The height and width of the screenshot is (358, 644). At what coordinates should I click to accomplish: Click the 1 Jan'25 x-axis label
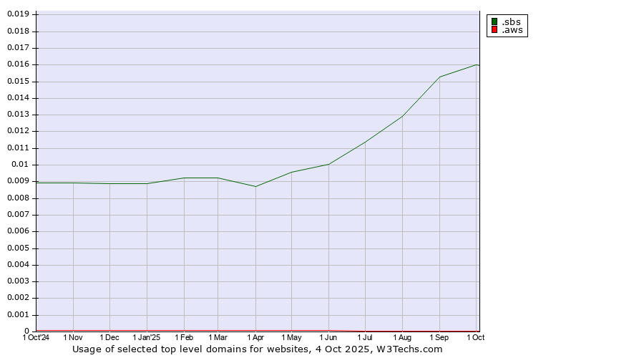tap(147, 337)
